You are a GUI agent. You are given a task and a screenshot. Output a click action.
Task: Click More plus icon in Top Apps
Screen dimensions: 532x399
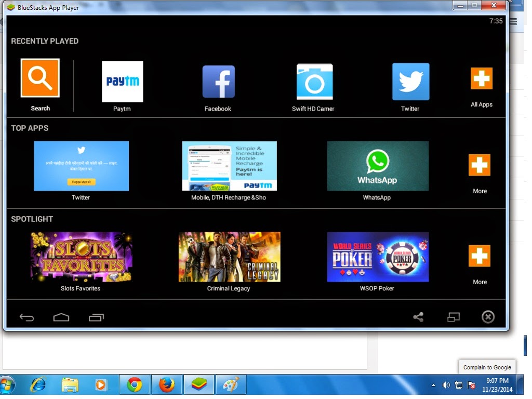(x=480, y=165)
